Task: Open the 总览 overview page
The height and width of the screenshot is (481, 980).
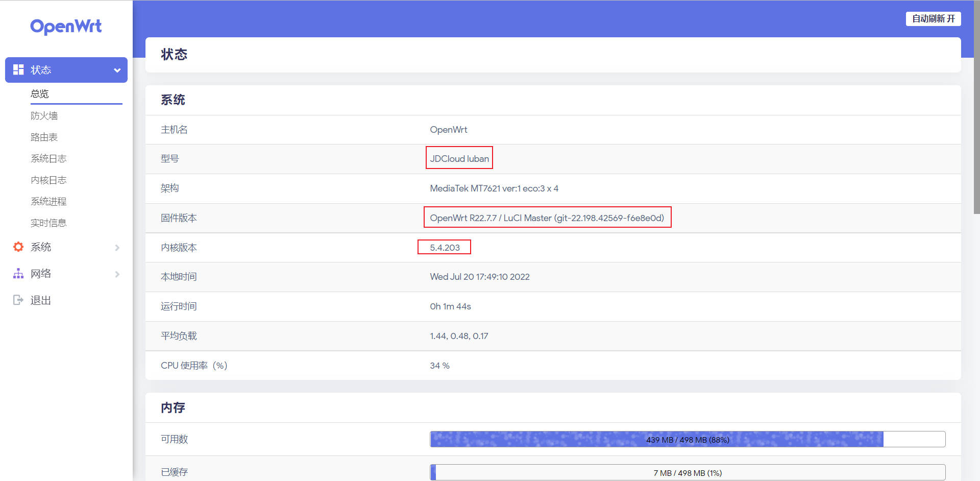Action: point(40,94)
